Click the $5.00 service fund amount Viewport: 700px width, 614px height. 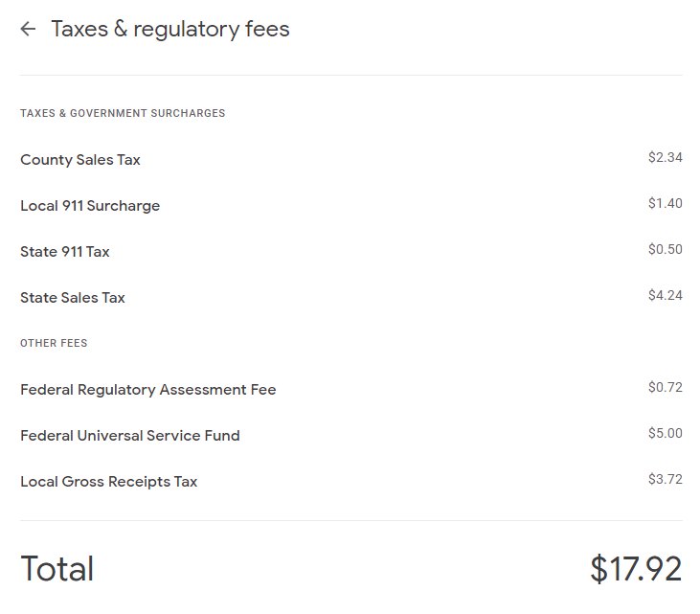tap(666, 433)
